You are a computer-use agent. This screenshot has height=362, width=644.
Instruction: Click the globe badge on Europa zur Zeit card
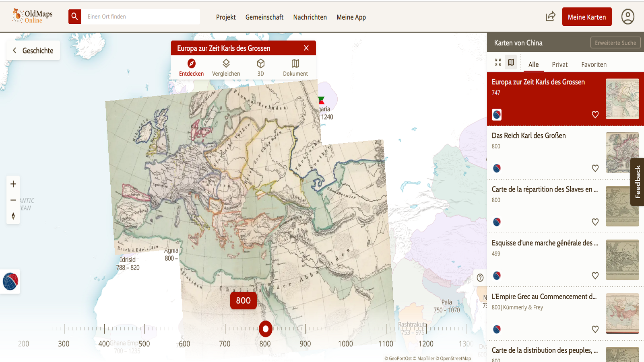click(x=497, y=115)
